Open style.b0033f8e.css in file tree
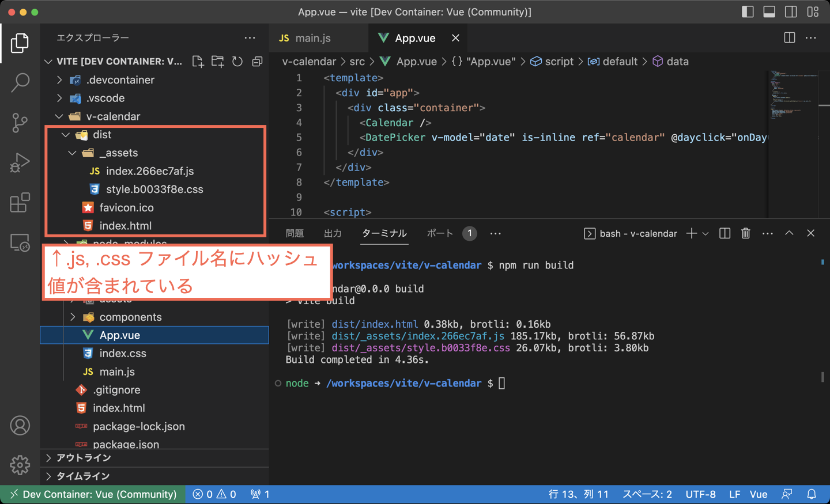830x504 pixels. coord(154,189)
